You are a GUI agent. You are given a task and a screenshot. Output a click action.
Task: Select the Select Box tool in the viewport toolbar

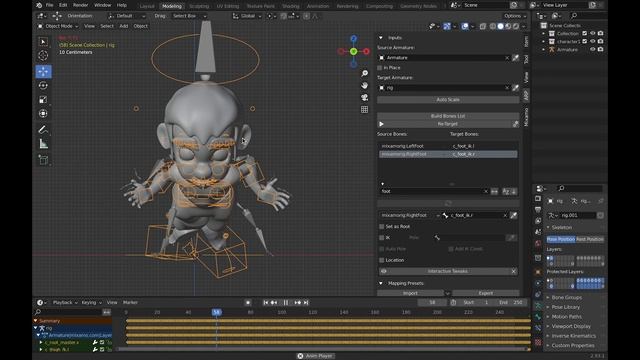(x=43, y=42)
